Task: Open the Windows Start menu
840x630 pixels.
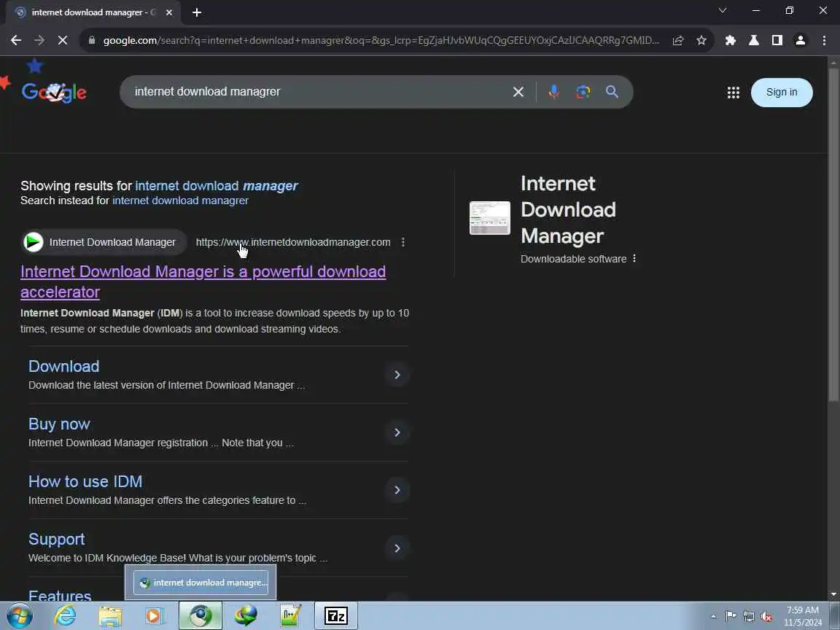Action: pos(20,616)
